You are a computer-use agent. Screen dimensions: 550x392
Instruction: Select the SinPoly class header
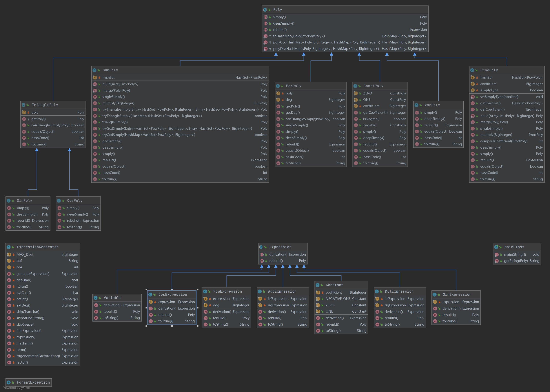click(x=24, y=201)
